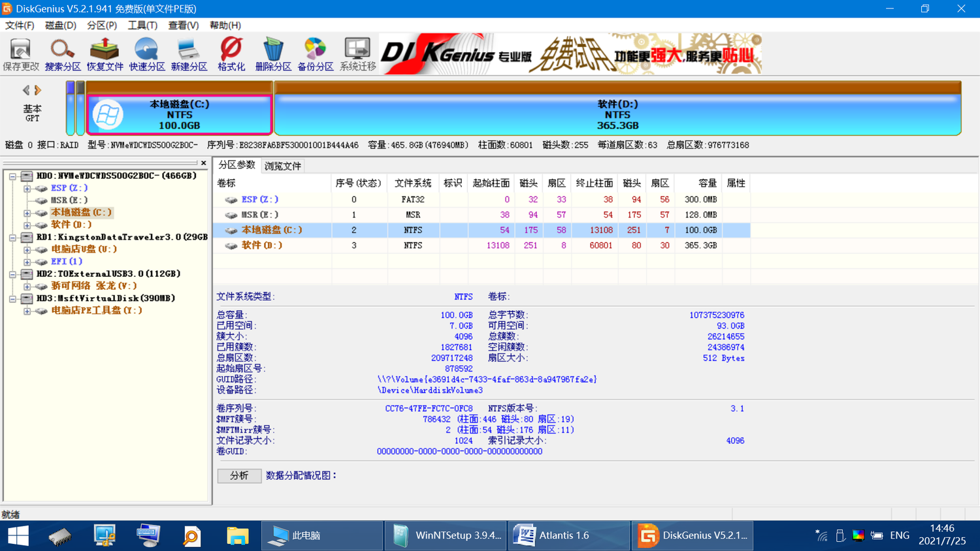
Task: Switch to Atlantis 1.6 taskbar window
Action: [x=569, y=536]
